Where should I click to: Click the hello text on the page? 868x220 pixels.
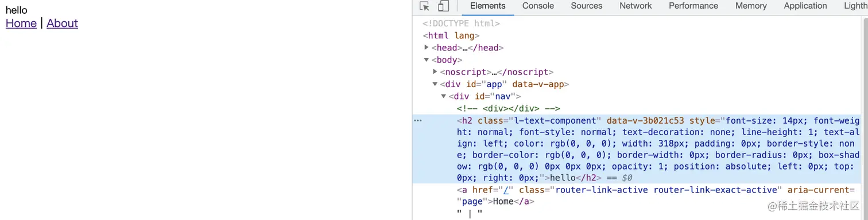pyautogui.click(x=16, y=10)
